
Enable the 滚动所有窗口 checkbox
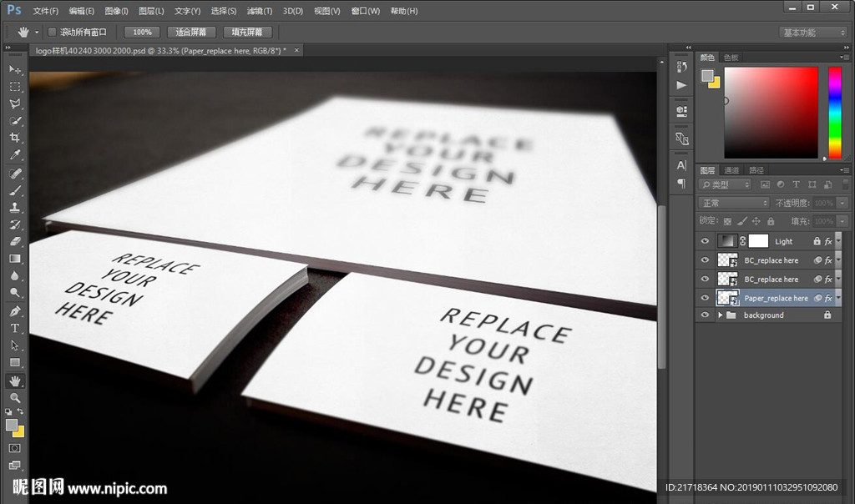tap(52, 33)
